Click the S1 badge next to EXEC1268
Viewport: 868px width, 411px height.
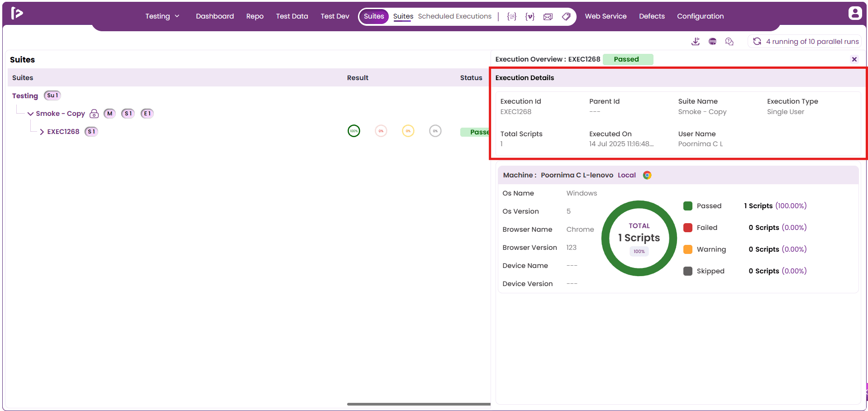tap(91, 132)
